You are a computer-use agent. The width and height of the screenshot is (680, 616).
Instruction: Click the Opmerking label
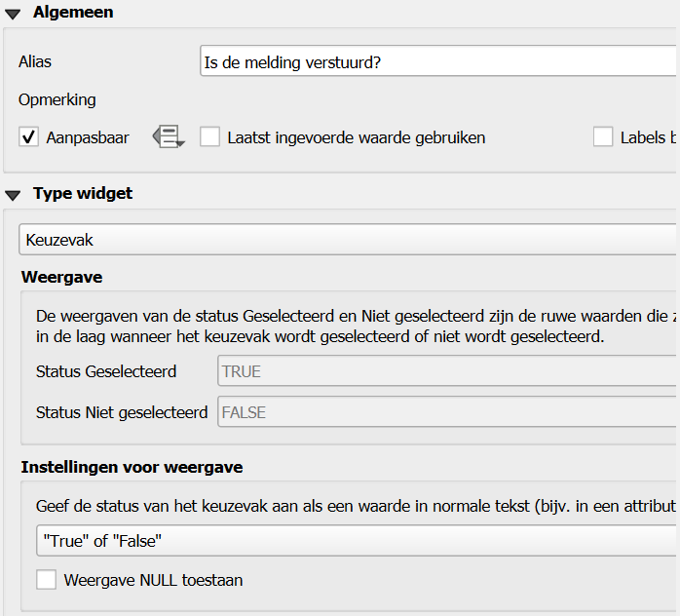57,99
